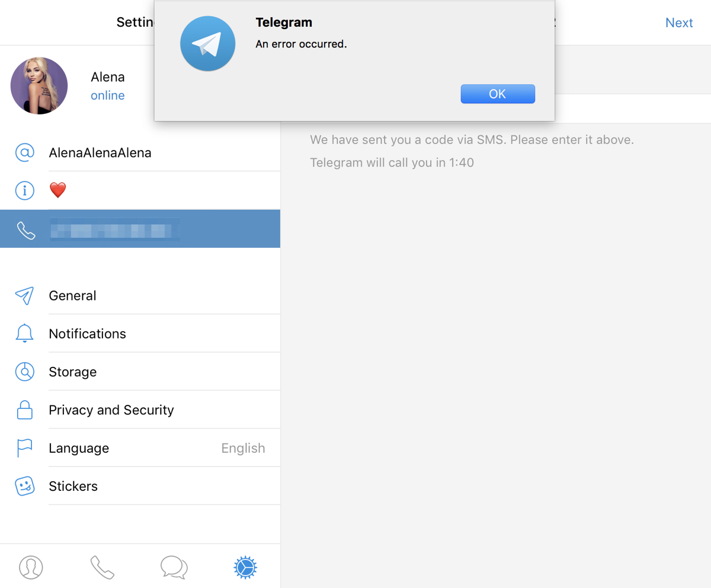Click the profile name 'Alena'
Image resolution: width=711 pixels, height=588 pixels.
108,77
